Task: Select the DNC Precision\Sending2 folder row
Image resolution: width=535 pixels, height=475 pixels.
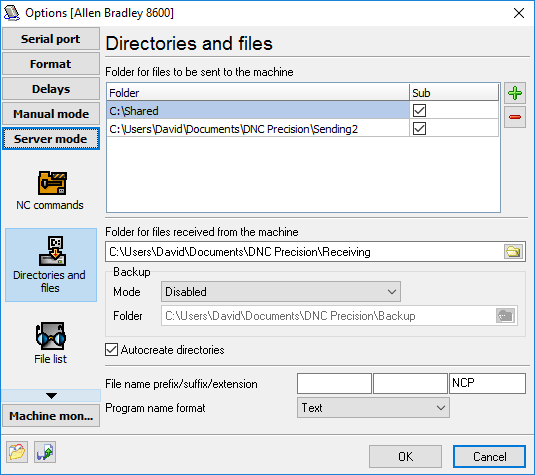Action: coord(258,129)
